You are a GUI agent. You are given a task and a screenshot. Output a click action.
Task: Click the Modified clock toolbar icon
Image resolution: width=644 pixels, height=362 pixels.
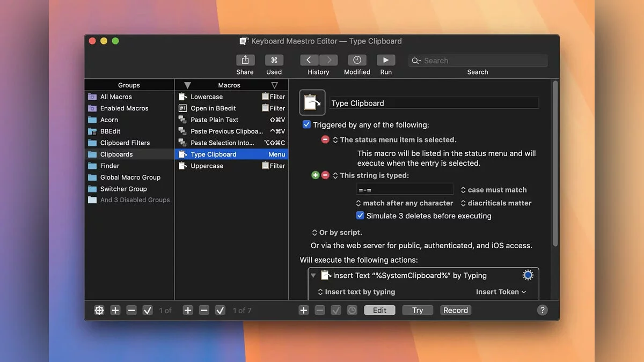click(x=357, y=60)
